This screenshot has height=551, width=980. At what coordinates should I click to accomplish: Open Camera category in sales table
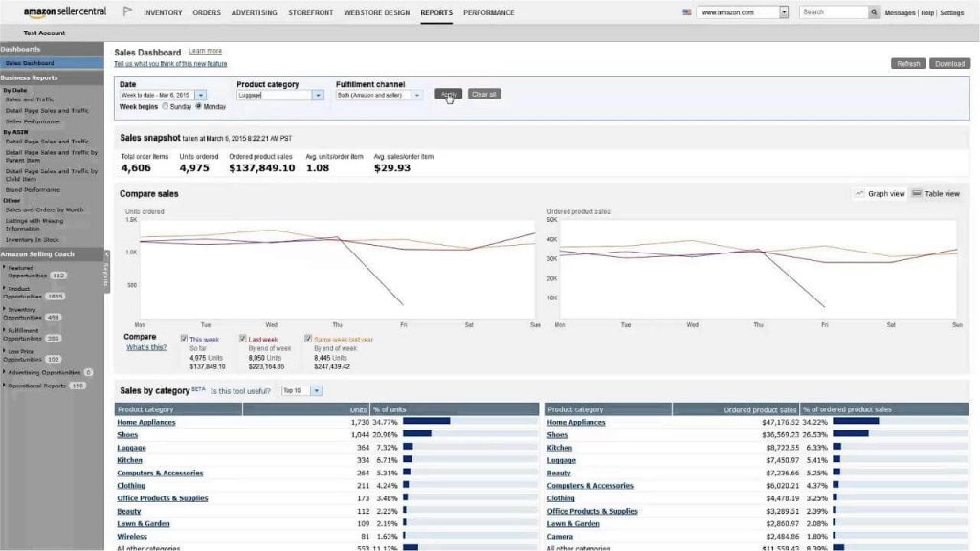pyautogui.click(x=560, y=537)
